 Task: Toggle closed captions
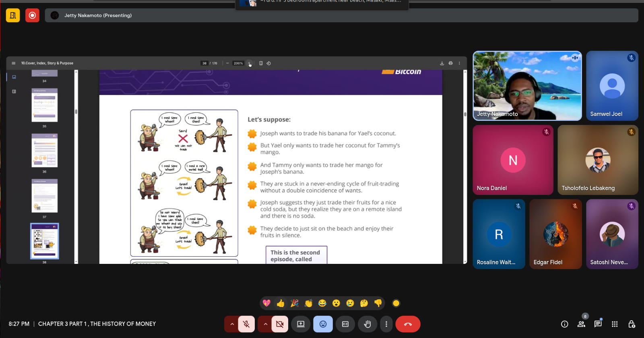pos(345,324)
